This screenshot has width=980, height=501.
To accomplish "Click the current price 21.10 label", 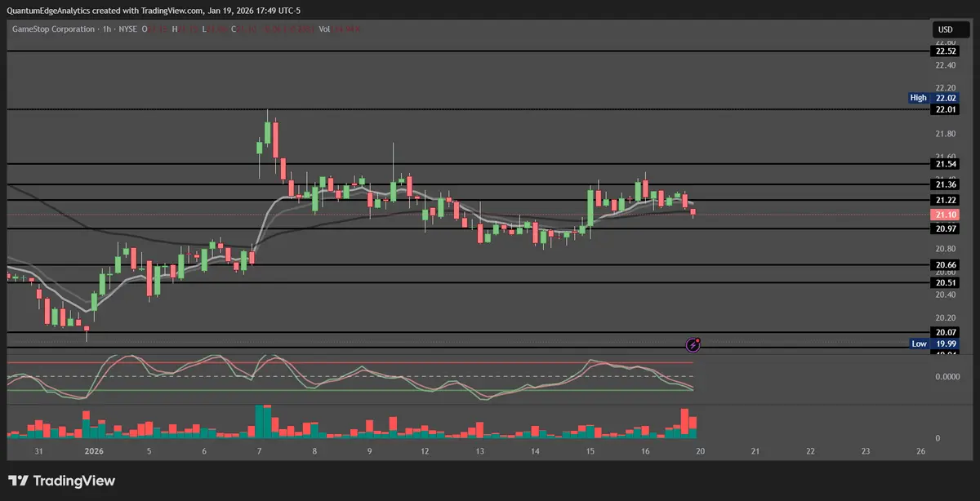I will [945, 215].
